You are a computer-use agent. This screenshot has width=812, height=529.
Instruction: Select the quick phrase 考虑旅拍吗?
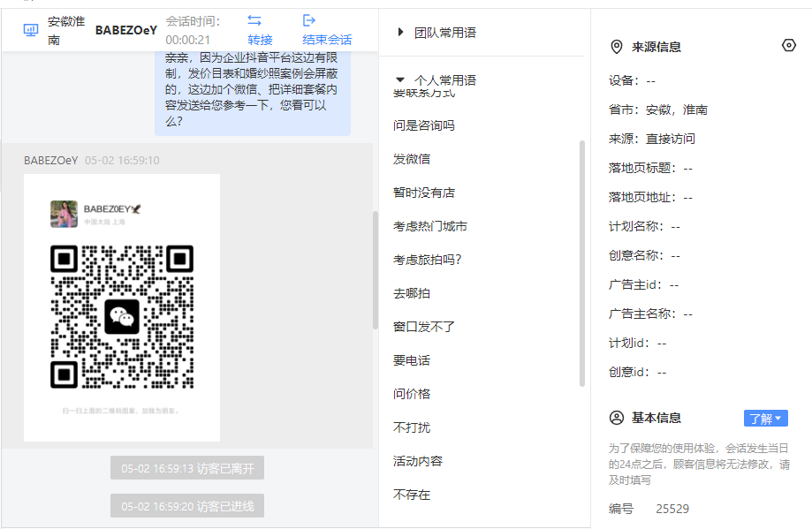(x=428, y=260)
